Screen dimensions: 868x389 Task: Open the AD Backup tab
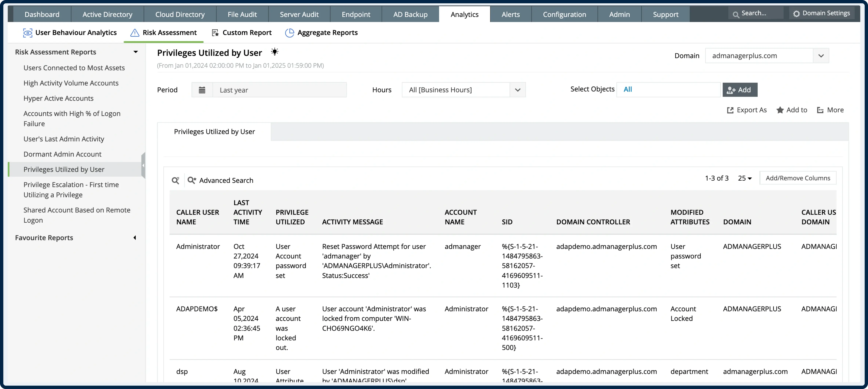(x=410, y=14)
